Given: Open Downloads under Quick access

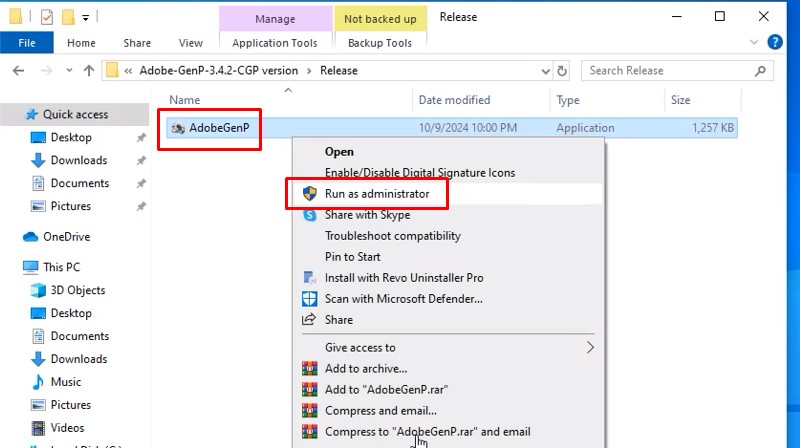Looking at the screenshot, I should [78, 160].
